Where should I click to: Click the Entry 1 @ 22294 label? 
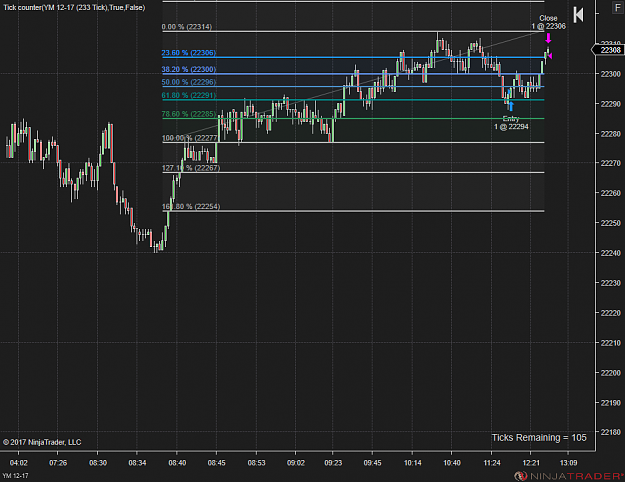coord(511,123)
